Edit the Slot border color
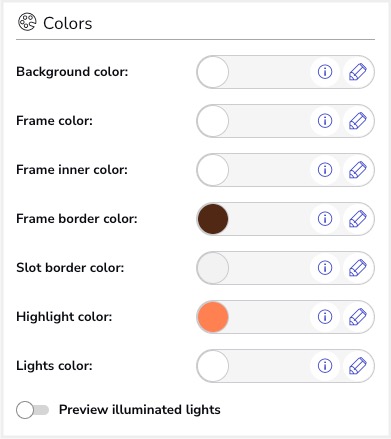 358,268
